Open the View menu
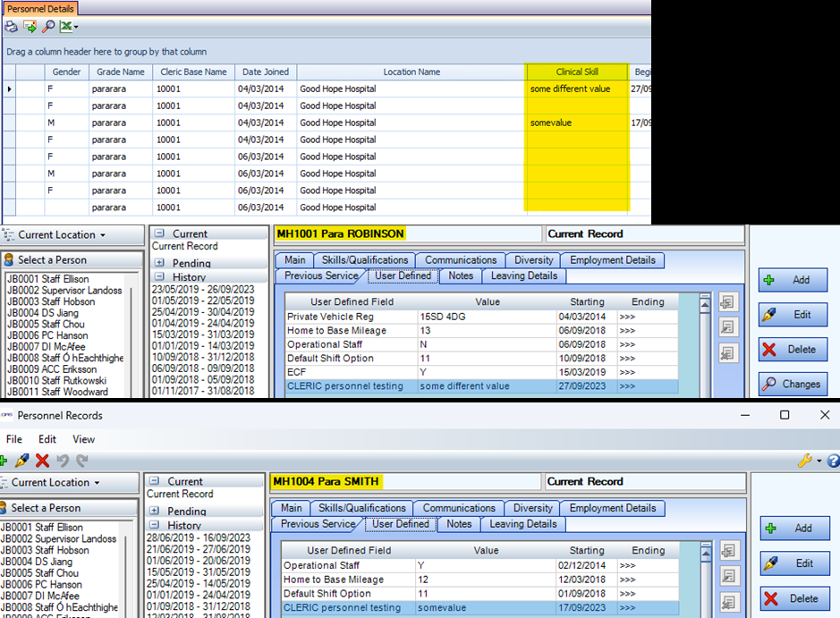Image resolution: width=840 pixels, height=618 pixels. click(x=84, y=439)
